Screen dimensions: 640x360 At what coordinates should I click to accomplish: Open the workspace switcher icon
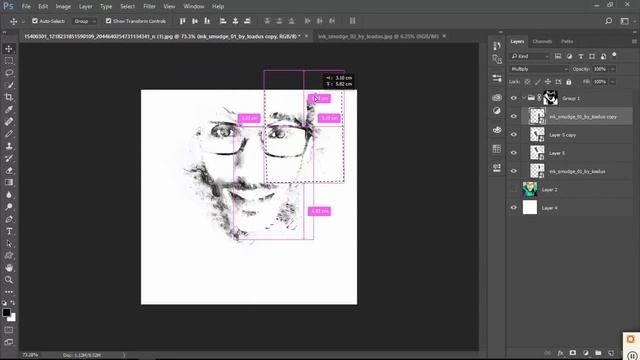624,21
